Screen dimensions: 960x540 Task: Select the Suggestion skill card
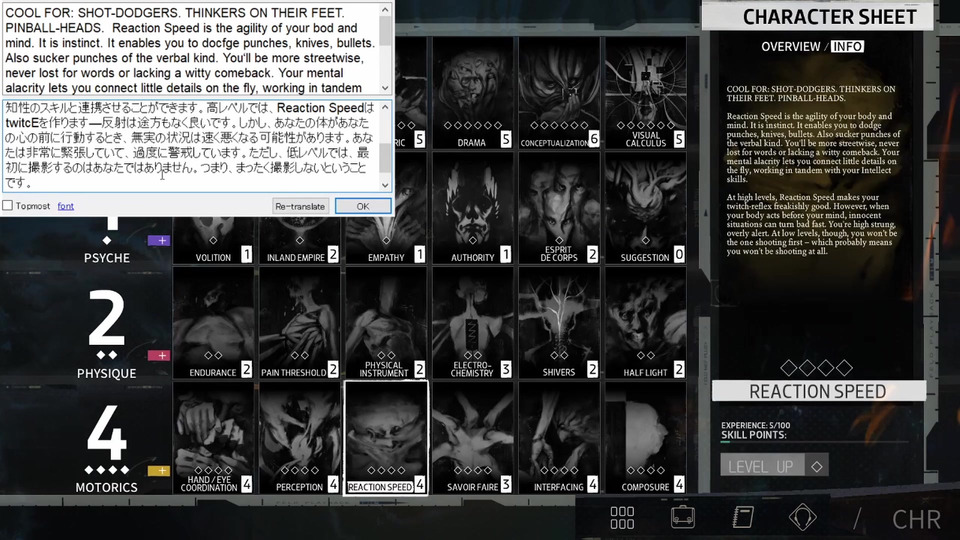tap(645, 208)
